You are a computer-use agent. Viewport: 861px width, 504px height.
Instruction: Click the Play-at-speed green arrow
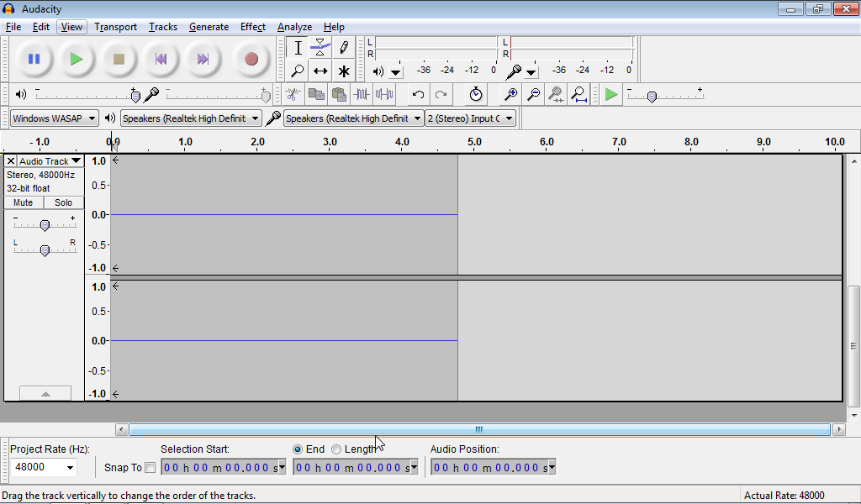pyautogui.click(x=610, y=94)
